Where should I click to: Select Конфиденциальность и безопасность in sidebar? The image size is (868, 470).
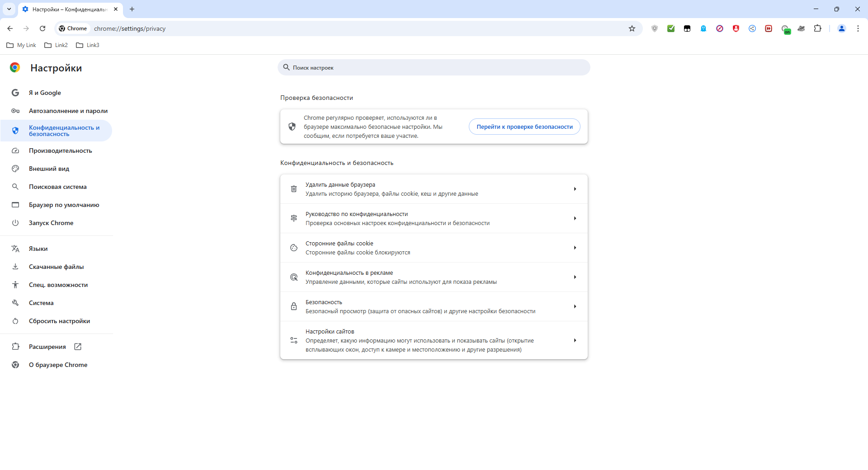[56, 131]
